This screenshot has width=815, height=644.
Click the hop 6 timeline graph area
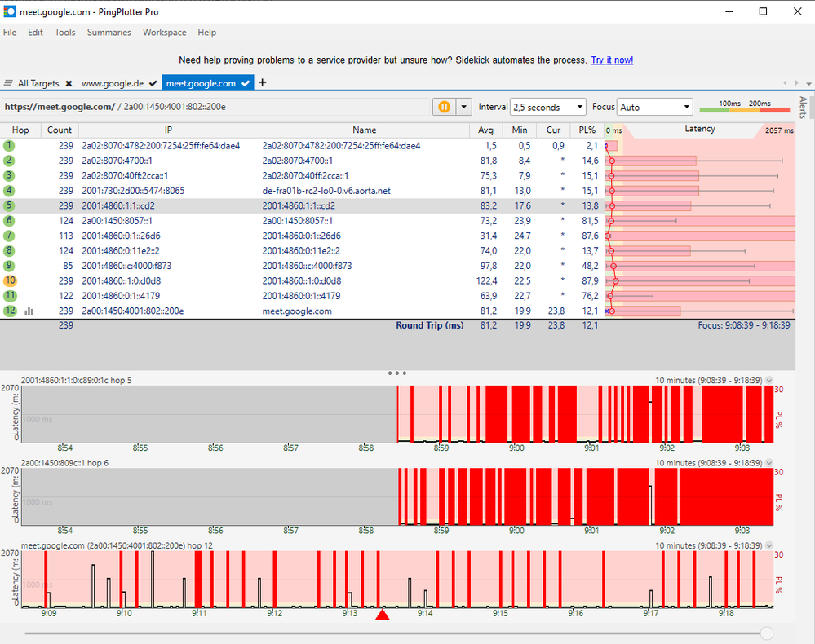point(397,496)
